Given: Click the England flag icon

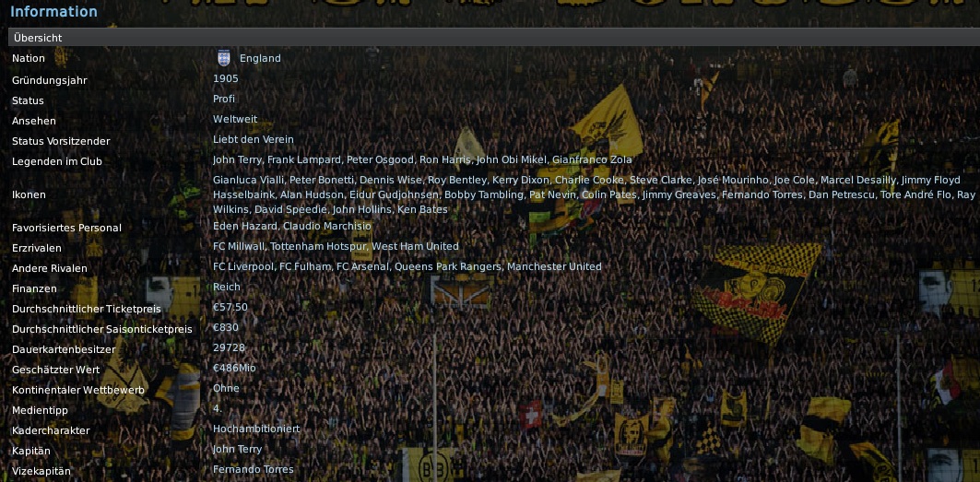Looking at the screenshot, I should 224,58.
